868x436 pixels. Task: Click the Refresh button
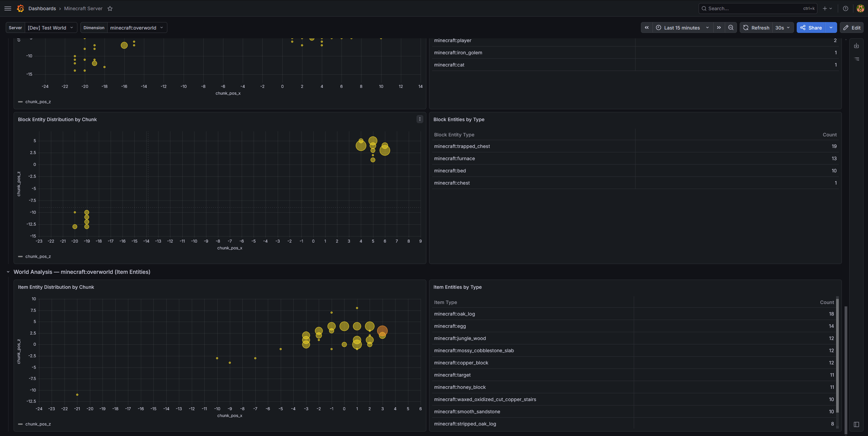point(756,27)
